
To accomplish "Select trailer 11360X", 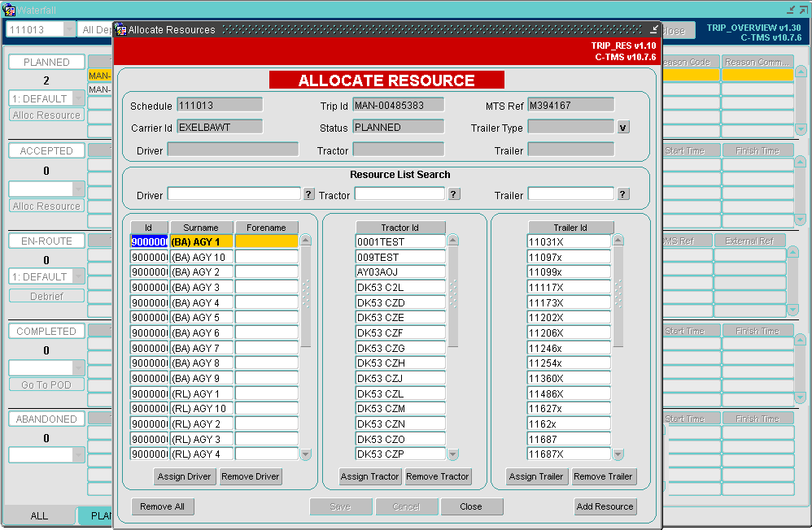I will coord(569,378).
